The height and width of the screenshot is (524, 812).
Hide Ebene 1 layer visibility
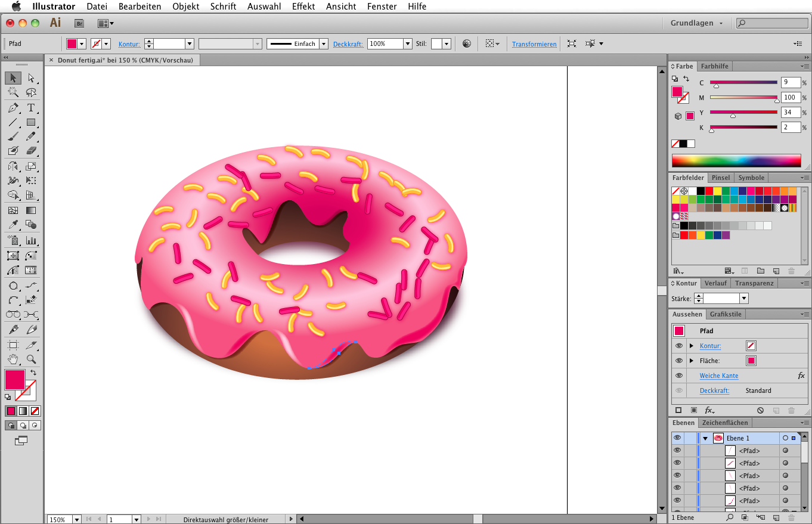pyautogui.click(x=677, y=438)
